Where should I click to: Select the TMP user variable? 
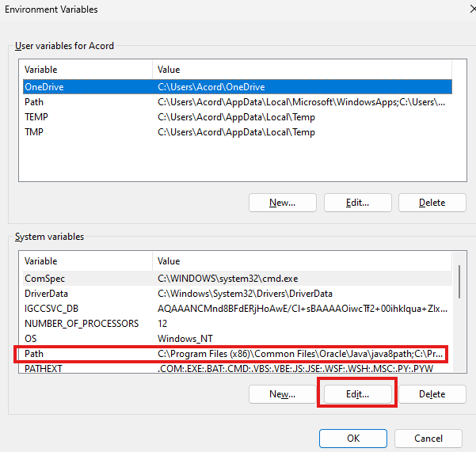(x=35, y=132)
